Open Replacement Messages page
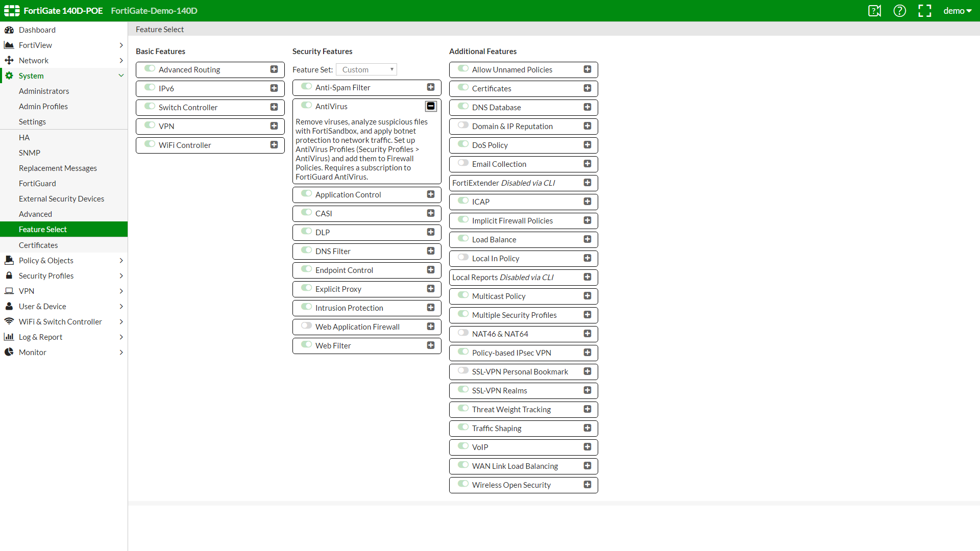Image resolution: width=980 pixels, height=551 pixels. coord(58,168)
